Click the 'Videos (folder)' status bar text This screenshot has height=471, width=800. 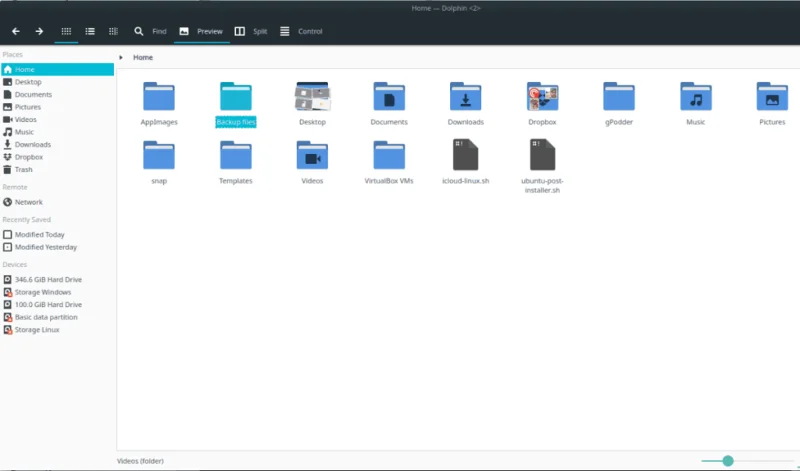coord(140,461)
